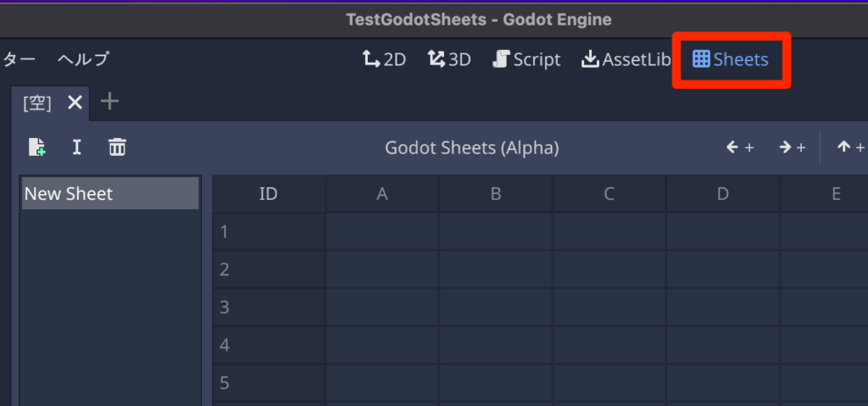Switch to the 3D workspace

click(x=449, y=59)
